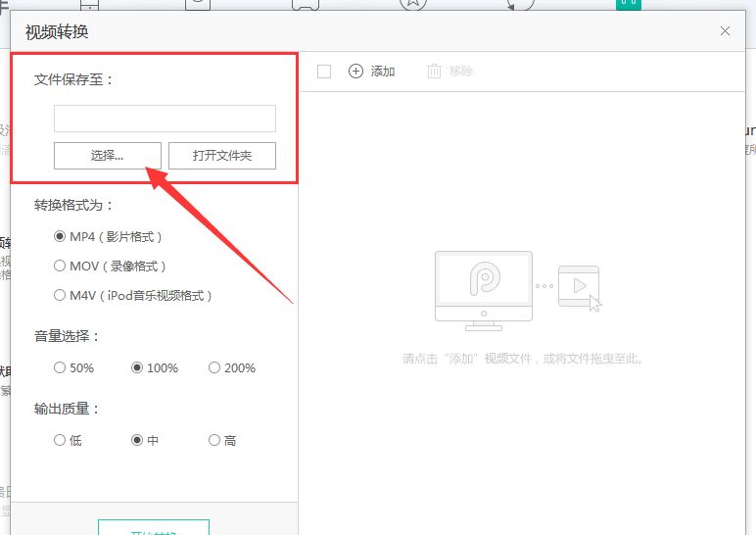
Task: Click the 添加 plus icon
Action: (355, 72)
